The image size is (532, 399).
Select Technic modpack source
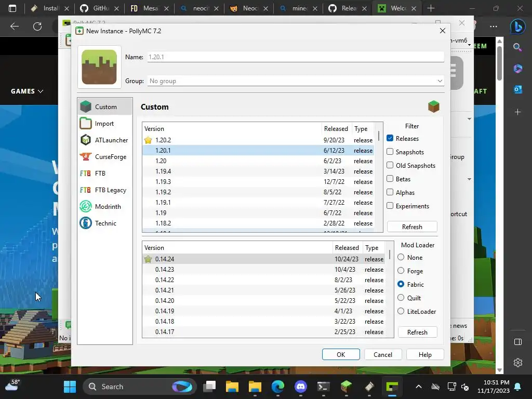point(104,223)
